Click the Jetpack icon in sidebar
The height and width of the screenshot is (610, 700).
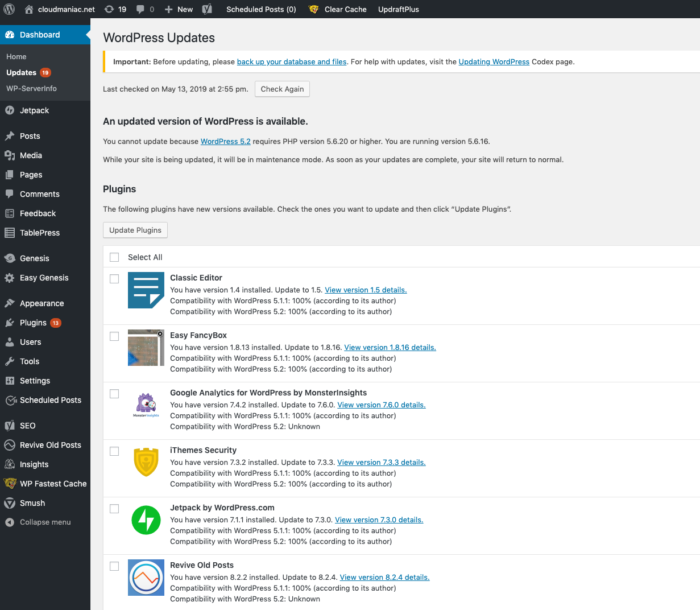[10, 110]
